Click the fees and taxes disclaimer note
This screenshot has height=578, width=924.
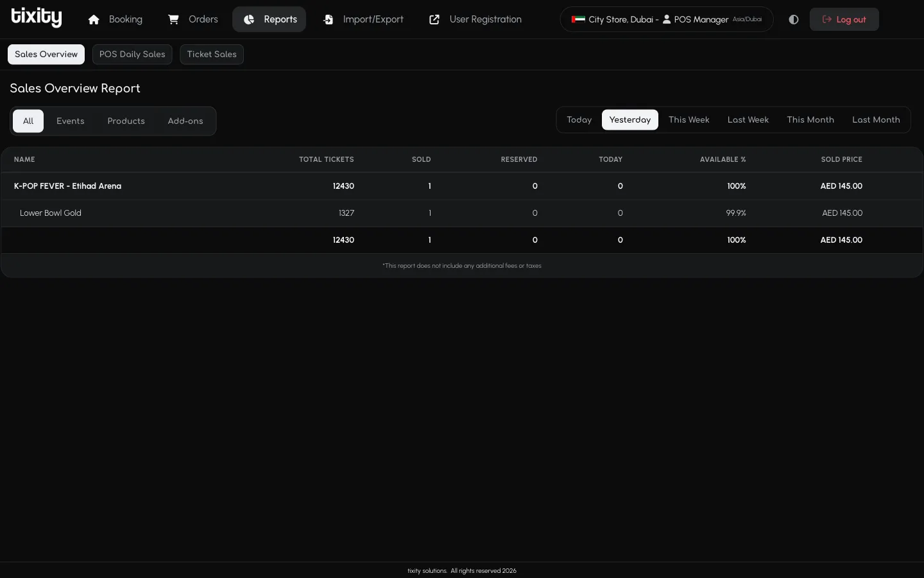point(462,266)
